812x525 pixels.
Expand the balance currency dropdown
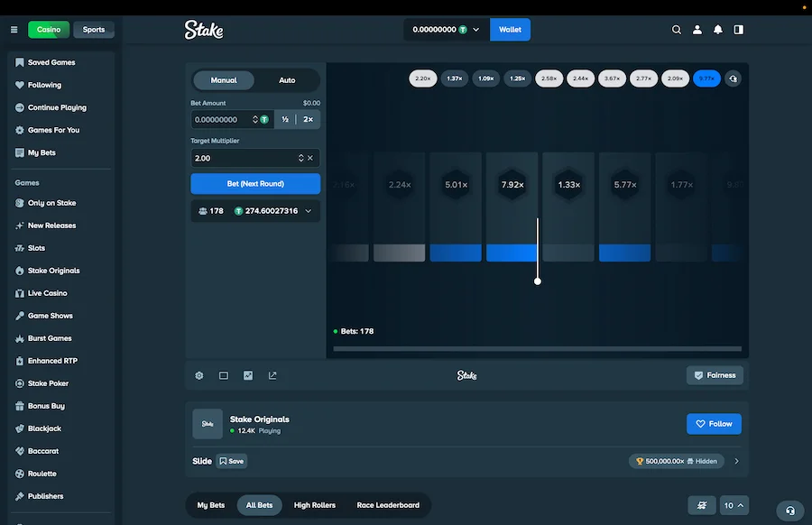point(447,30)
